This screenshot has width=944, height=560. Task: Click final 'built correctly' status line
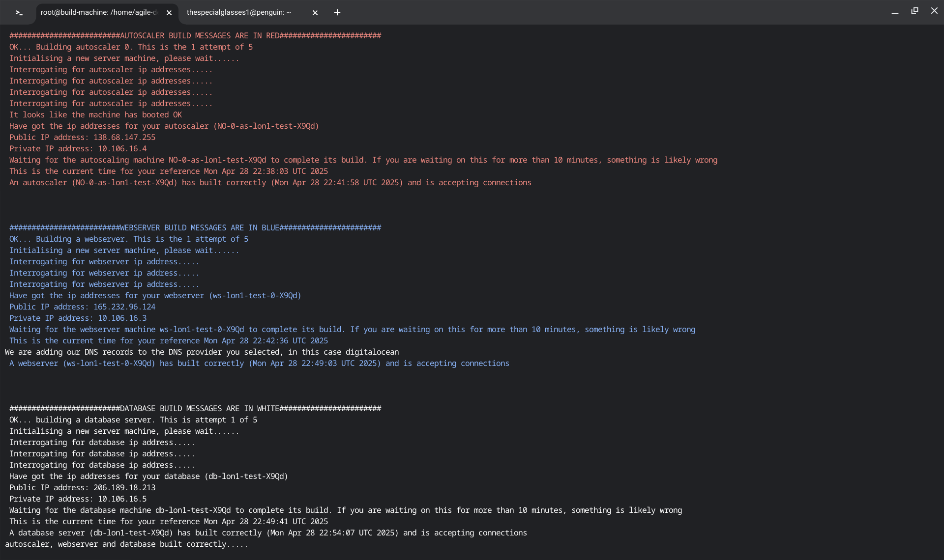pyautogui.click(x=126, y=544)
